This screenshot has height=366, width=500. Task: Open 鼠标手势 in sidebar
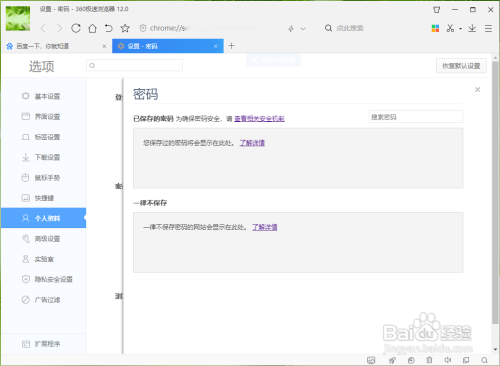(x=43, y=178)
